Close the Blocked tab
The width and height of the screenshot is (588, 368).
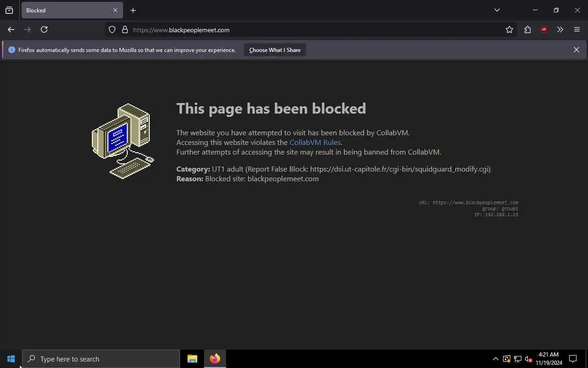(115, 10)
